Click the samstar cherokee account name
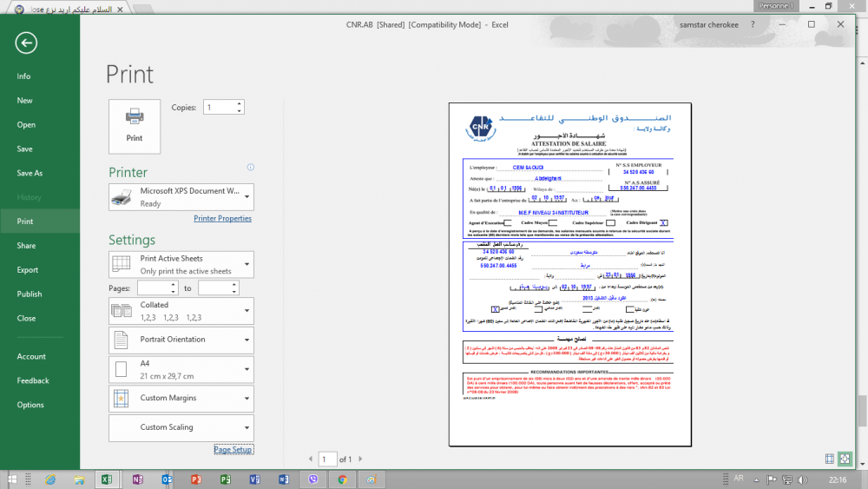This screenshot has height=489, width=868. click(708, 24)
